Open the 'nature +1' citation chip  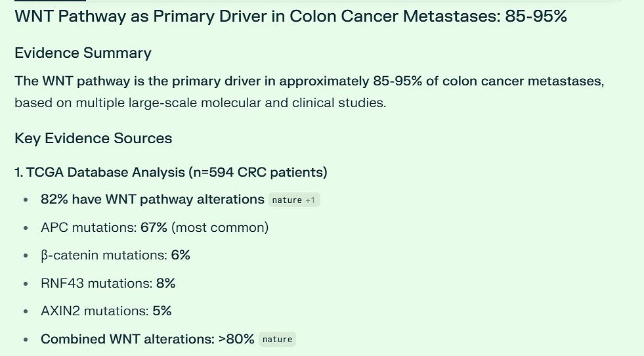click(294, 200)
